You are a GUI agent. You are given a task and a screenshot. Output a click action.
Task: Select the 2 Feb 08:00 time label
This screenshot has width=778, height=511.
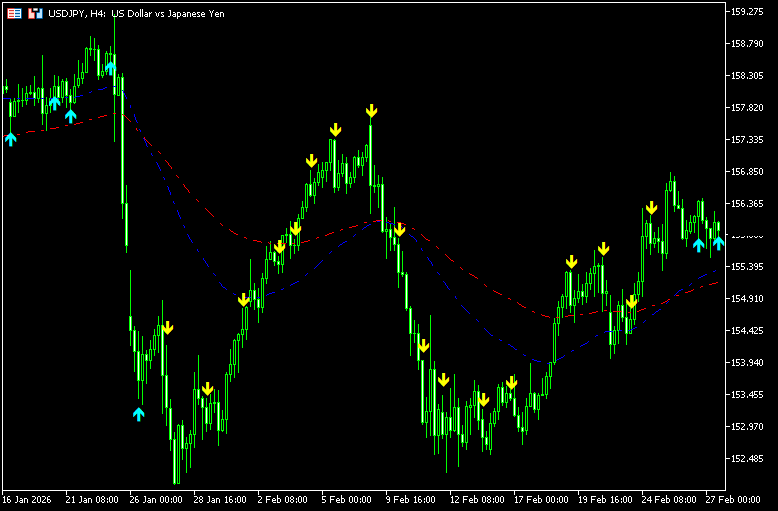coord(283,498)
